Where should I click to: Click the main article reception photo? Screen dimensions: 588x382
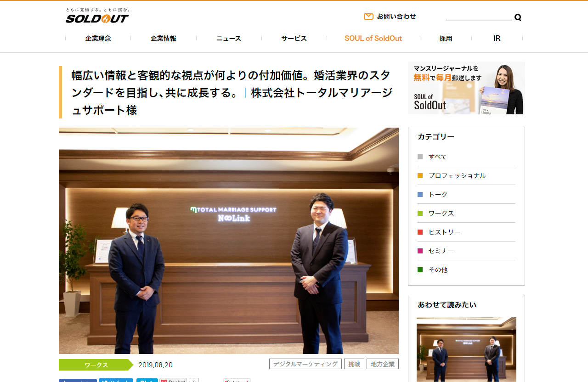point(229,241)
